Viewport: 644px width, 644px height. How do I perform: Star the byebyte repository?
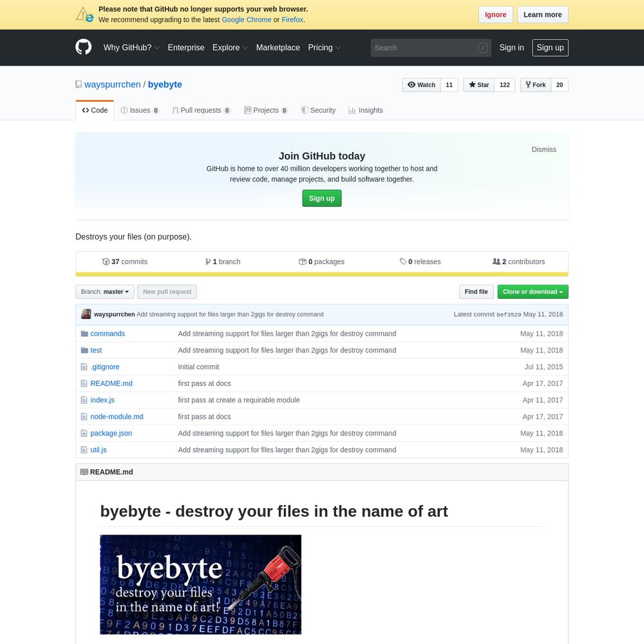[478, 85]
